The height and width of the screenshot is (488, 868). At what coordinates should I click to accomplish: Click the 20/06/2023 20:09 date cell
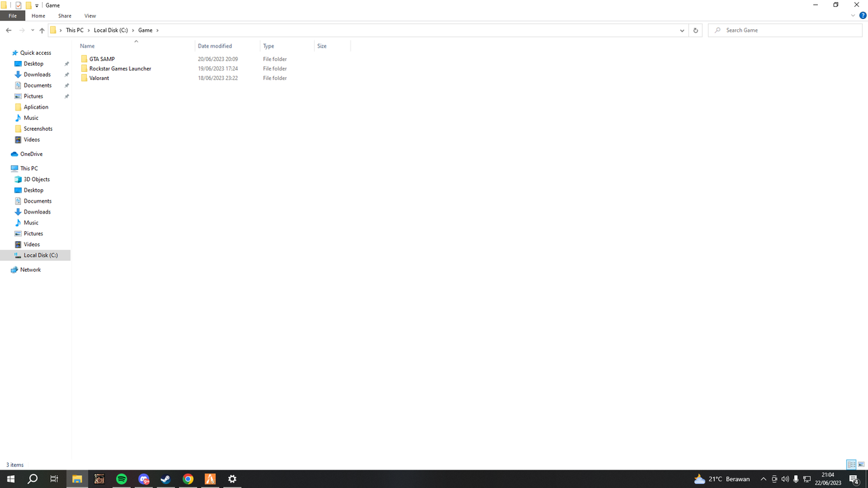pos(218,59)
